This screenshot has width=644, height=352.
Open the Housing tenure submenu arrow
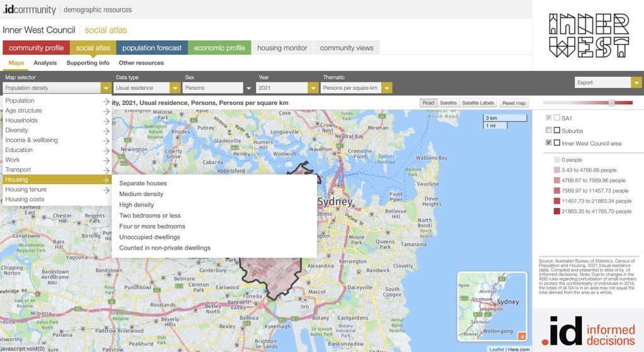tap(106, 190)
